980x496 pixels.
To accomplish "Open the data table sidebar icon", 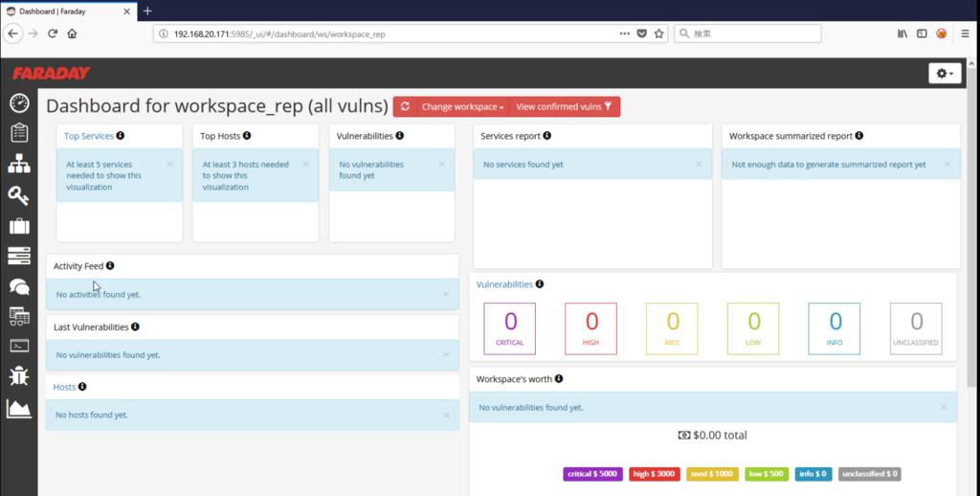I will tap(19, 317).
